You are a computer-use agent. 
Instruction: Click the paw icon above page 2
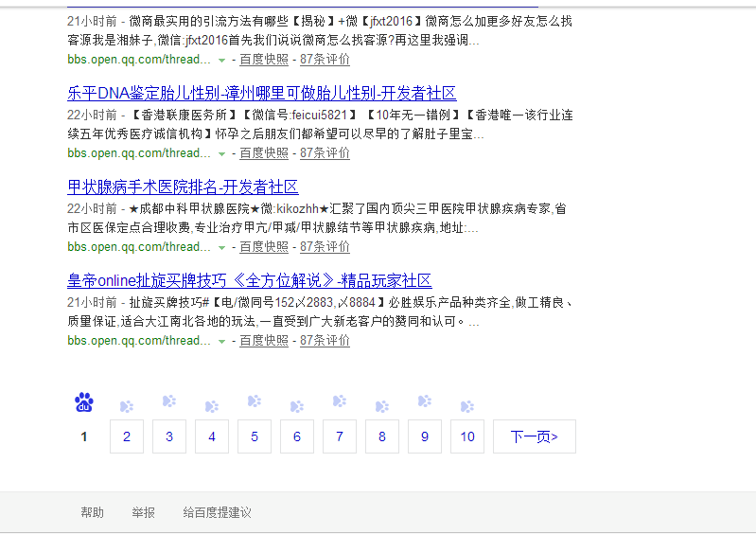point(127,406)
